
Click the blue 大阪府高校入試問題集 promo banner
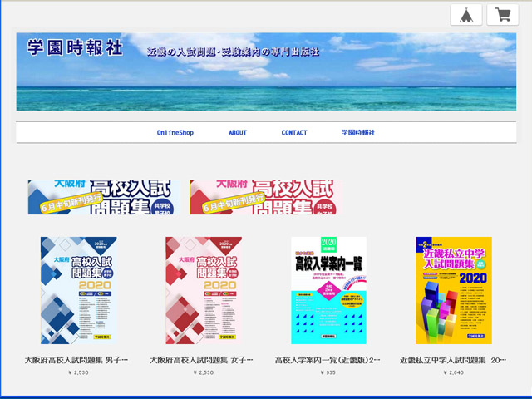coord(104,197)
